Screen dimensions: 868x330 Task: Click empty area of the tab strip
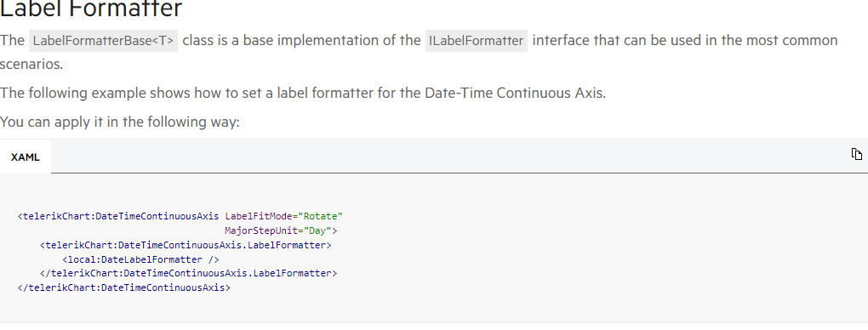tap(443, 156)
